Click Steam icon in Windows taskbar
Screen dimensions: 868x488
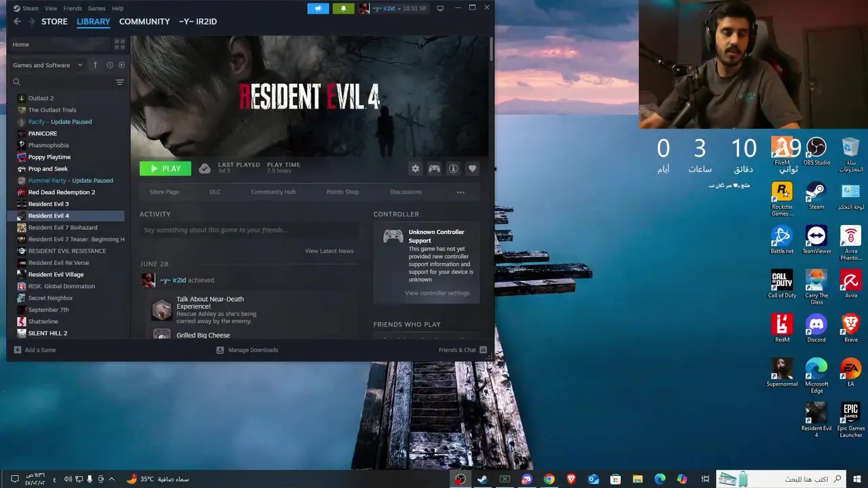(x=482, y=479)
